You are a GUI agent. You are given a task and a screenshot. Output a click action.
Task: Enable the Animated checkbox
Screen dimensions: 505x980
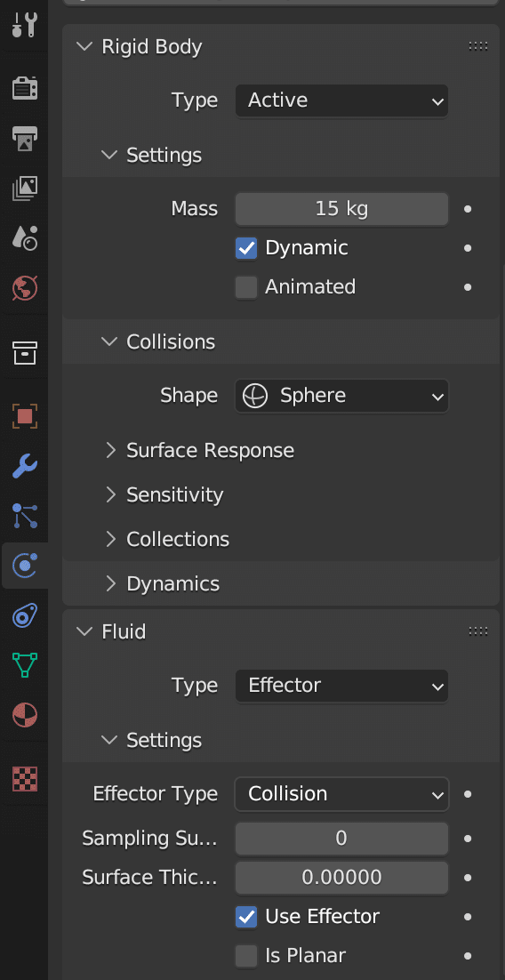point(246,287)
